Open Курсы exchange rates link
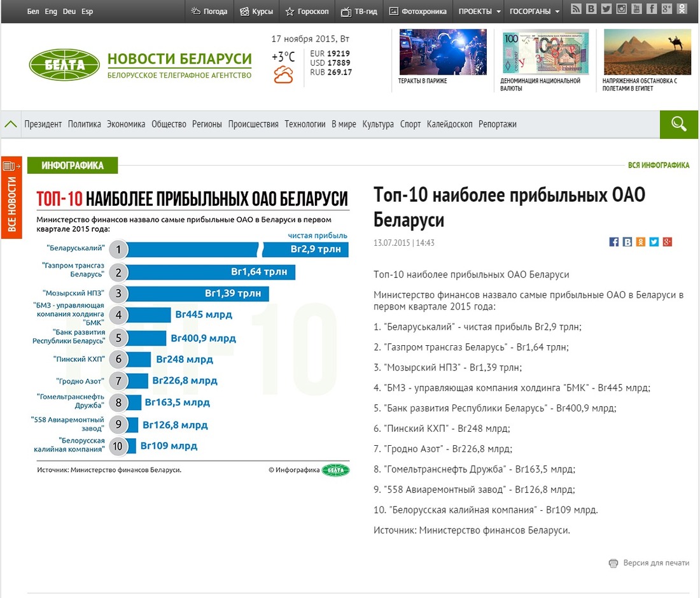Image resolution: width=700 pixels, height=598 pixels. [x=256, y=11]
